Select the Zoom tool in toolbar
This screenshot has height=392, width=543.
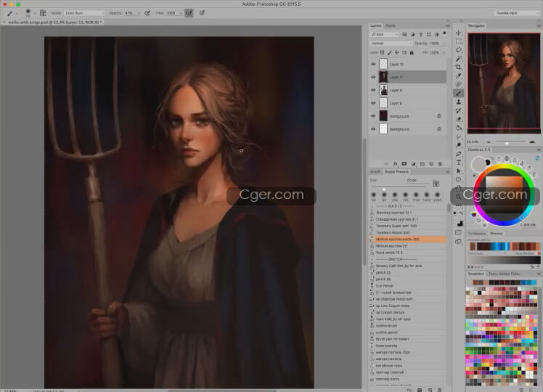point(459,197)
